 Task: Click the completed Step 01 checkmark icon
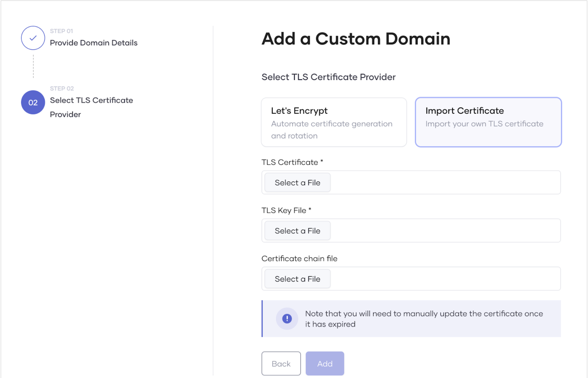point(33,38)
